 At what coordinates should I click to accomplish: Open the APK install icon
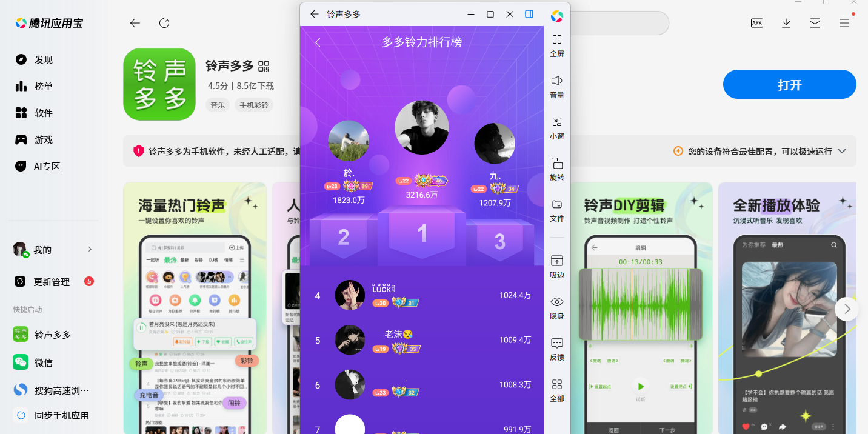[757, 23]
